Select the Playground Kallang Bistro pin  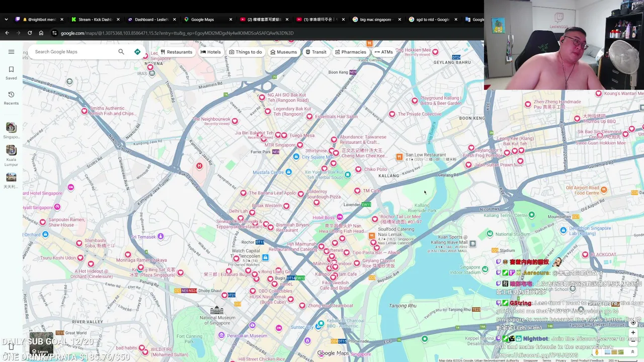pos(415,101)
